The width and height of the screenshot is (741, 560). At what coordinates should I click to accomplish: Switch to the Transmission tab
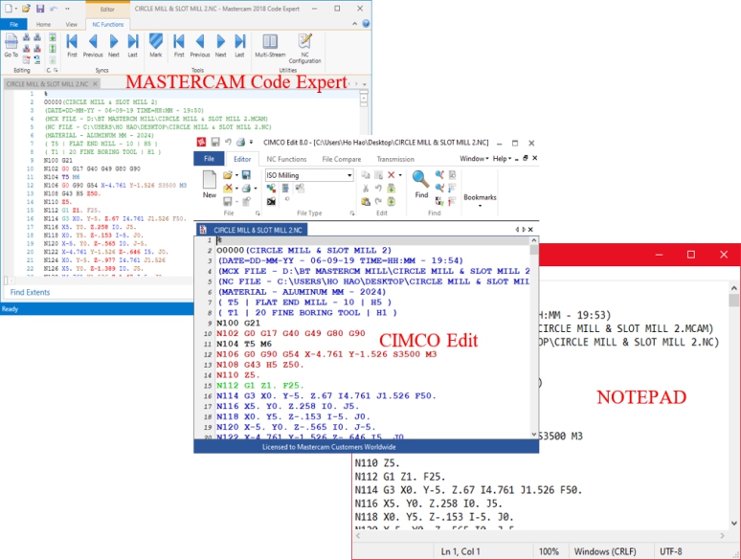tap(395, 159)
